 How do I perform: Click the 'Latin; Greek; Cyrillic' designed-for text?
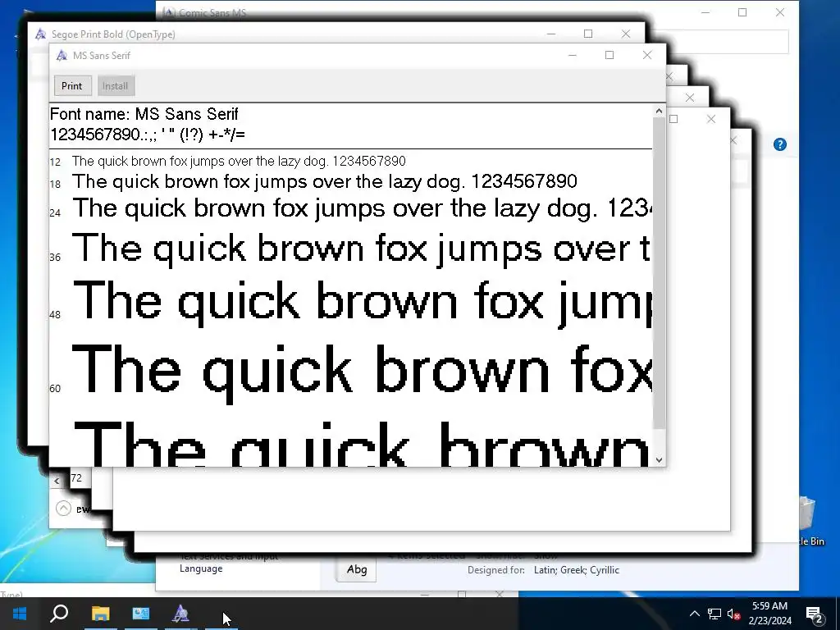(577, 570)
